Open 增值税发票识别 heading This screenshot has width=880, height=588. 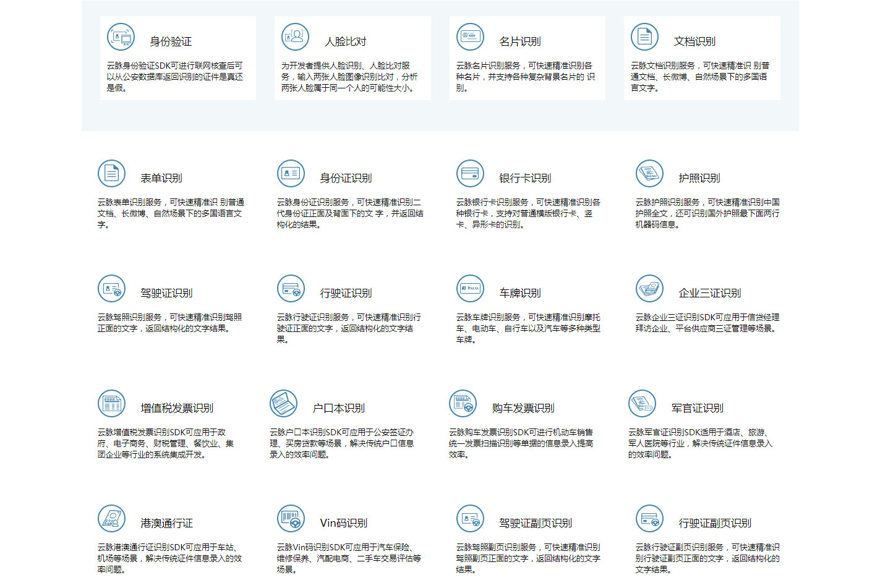[177, 408]
